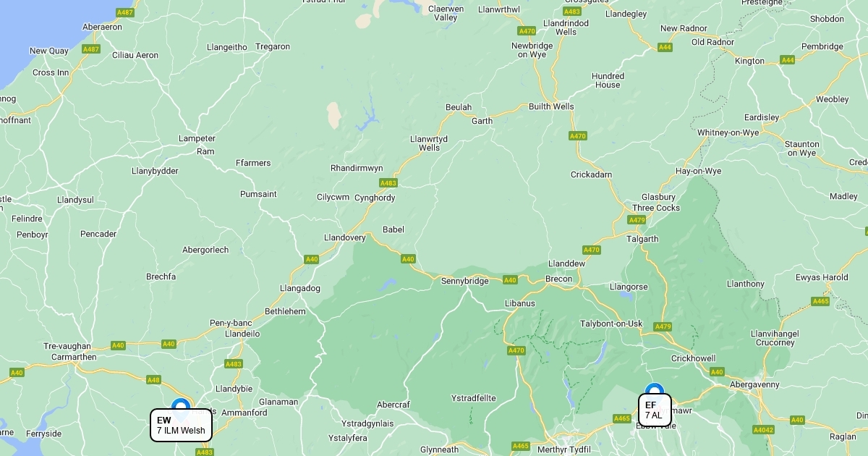Viewport: 868px width, 456px height.
Task: Select the Builth Wells place label
Action: coord(551,106)
